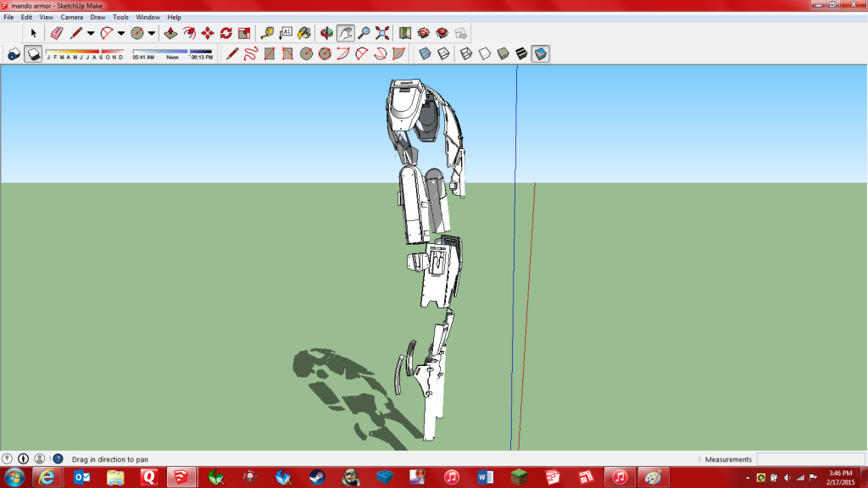This screenshot has width=868, height=488.
Task: Show hidden system tray icons arrow
Action: point(748,478)
